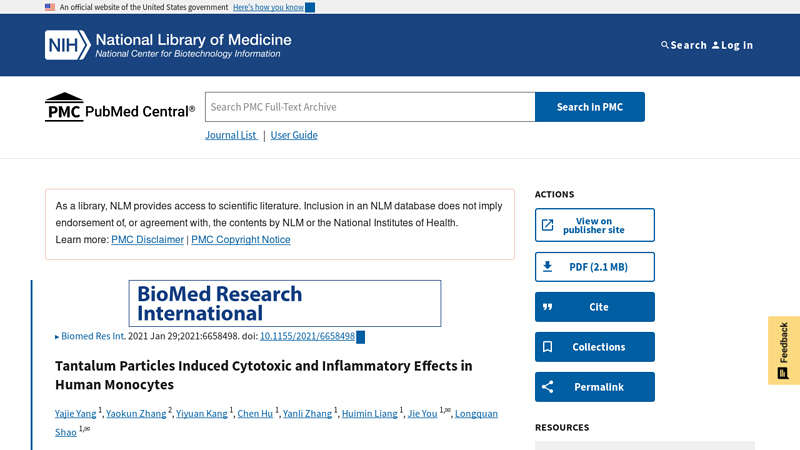Open the PMC Disclaimer link

click(x=147, y=240)
